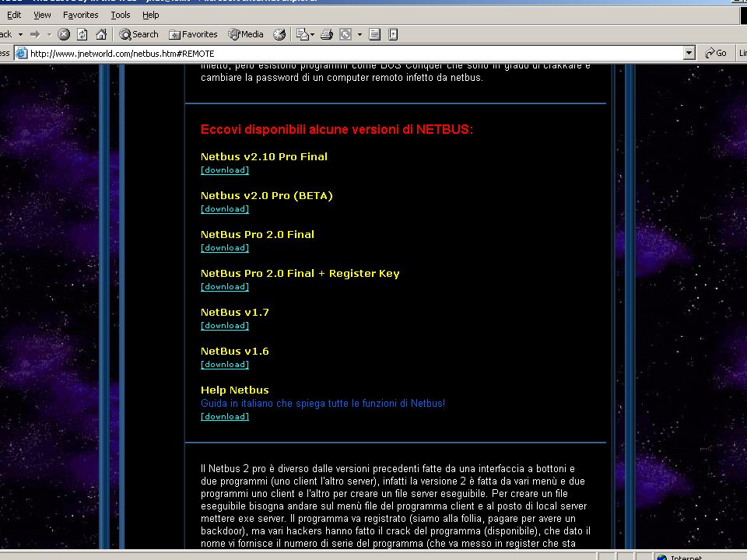Click the Forward arrow button
The width and height of the screenshot is (747, 560).
point(35,34)
